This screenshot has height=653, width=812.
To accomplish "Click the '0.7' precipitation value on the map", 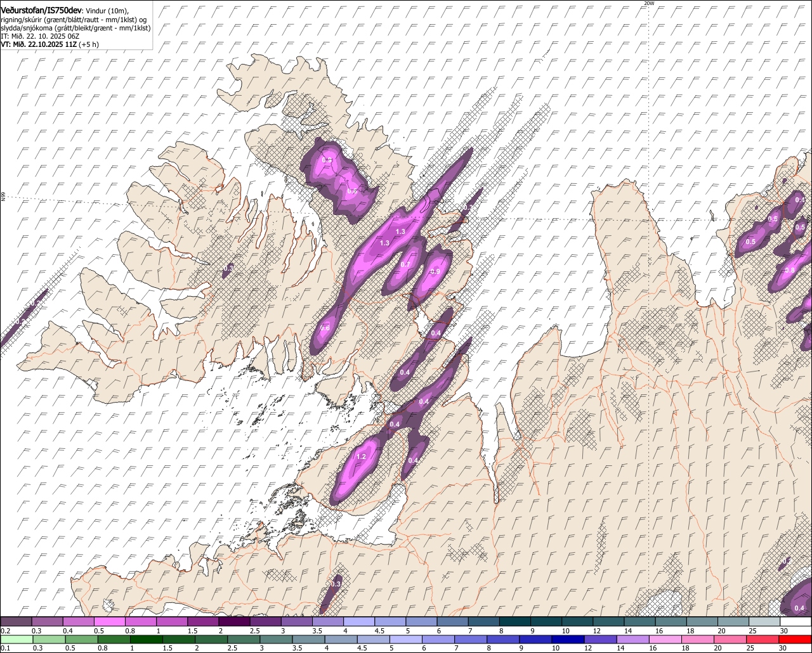I will point(406,264).
